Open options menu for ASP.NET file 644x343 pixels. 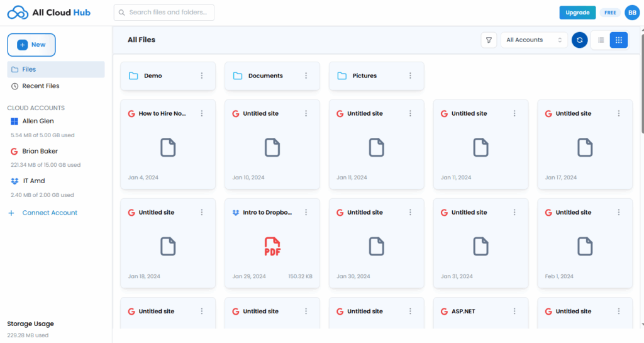click(x=514, y=312)
